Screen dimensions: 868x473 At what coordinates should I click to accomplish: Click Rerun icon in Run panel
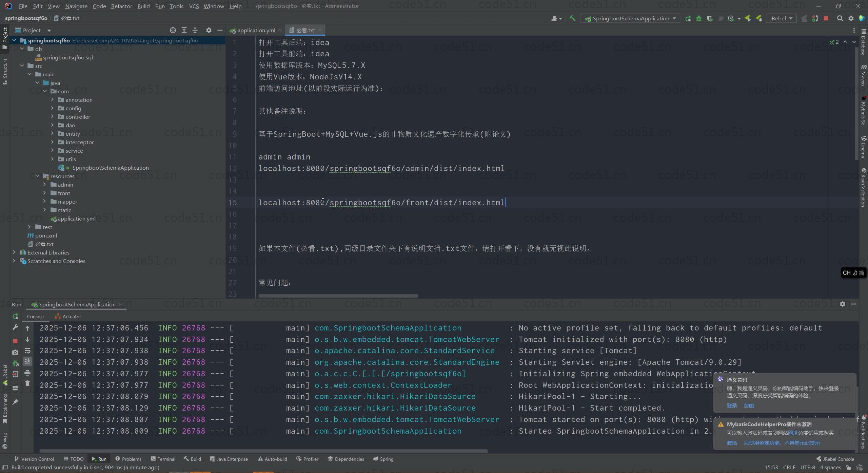pos(15,316)
